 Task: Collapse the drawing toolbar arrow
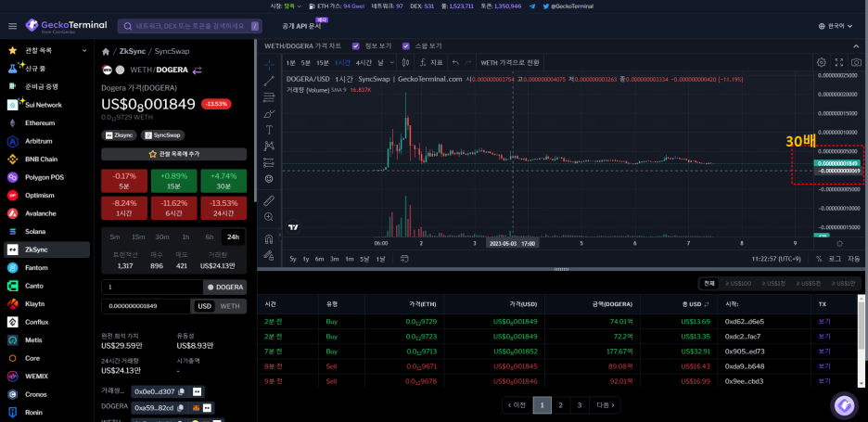click(x=279, y=235)
